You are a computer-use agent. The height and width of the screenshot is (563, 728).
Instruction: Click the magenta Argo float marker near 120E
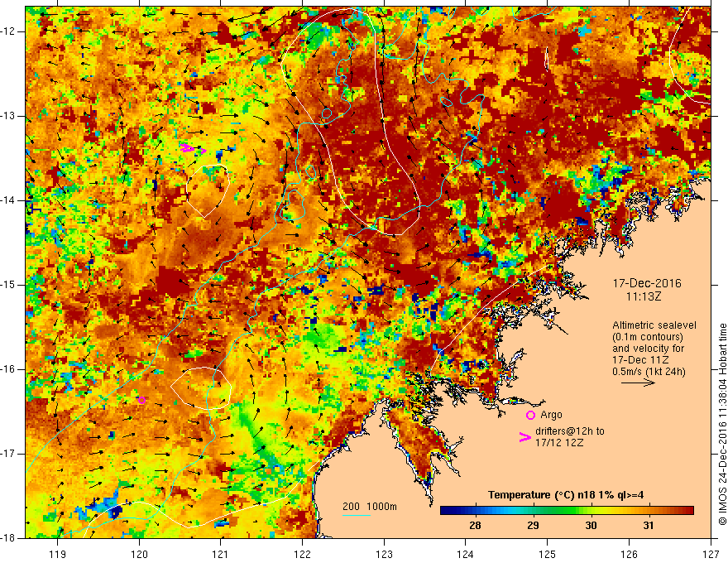[x=142, y=400]
